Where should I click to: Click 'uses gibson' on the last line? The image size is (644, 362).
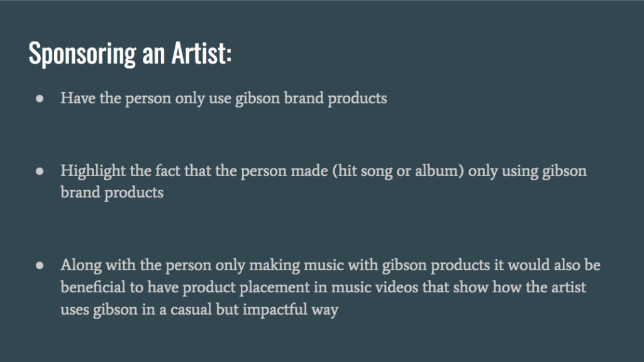[99, 309]
